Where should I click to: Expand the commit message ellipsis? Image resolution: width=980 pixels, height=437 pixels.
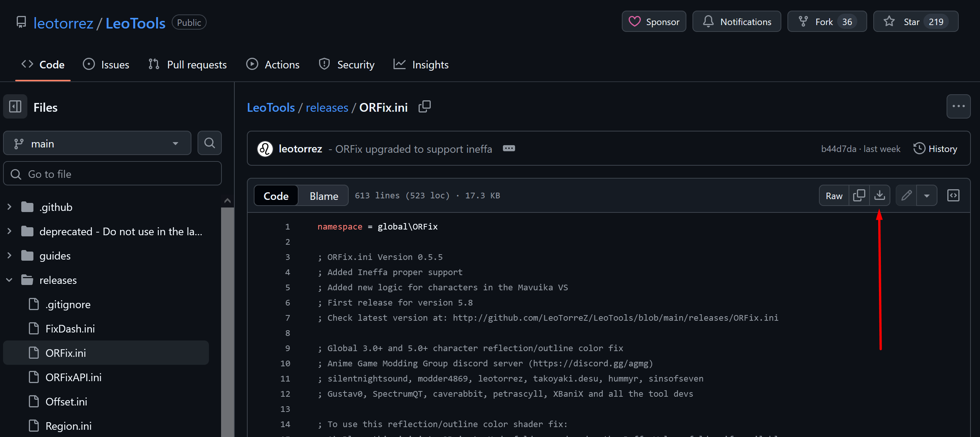(x=509, y=149)
